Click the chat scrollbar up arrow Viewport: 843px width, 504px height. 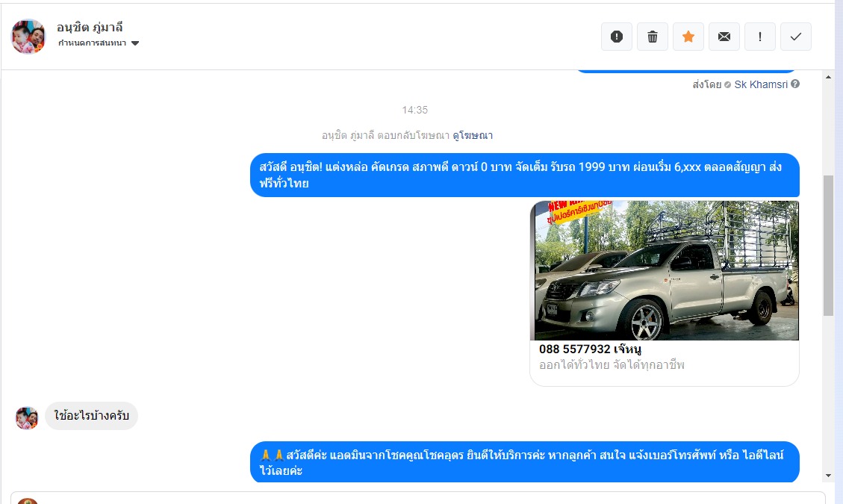pyautogui.click(x=828, y=78)
